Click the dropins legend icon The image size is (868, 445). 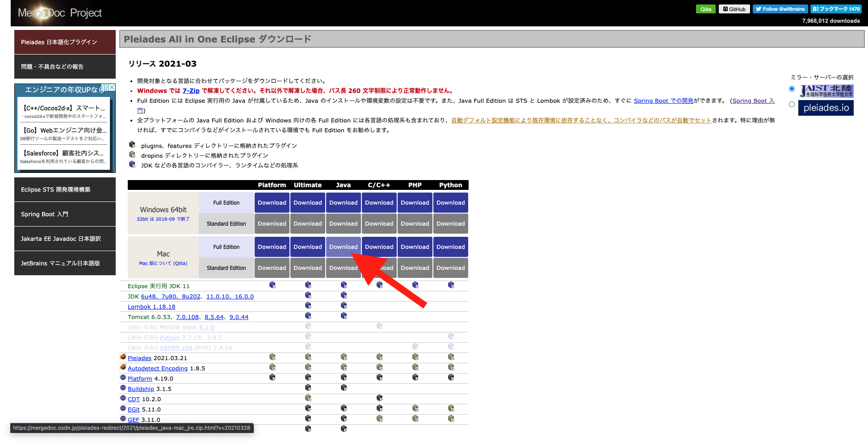(x=132, y=155)
